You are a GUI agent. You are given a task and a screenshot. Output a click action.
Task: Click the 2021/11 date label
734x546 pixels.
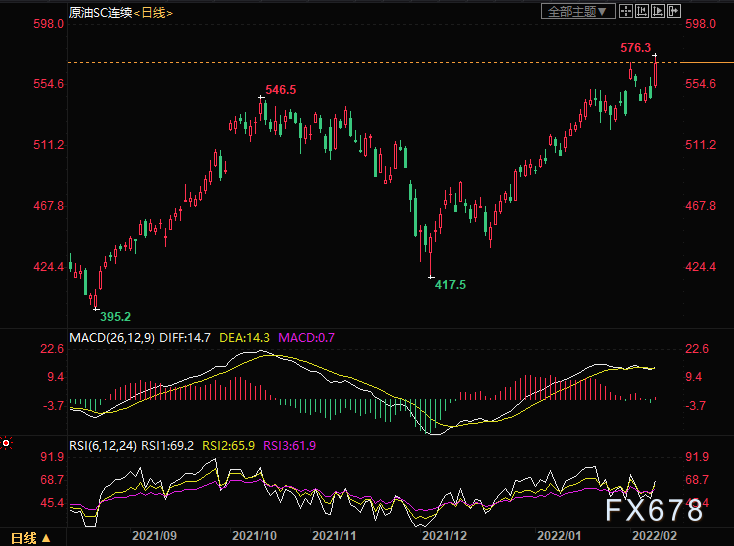334,536
